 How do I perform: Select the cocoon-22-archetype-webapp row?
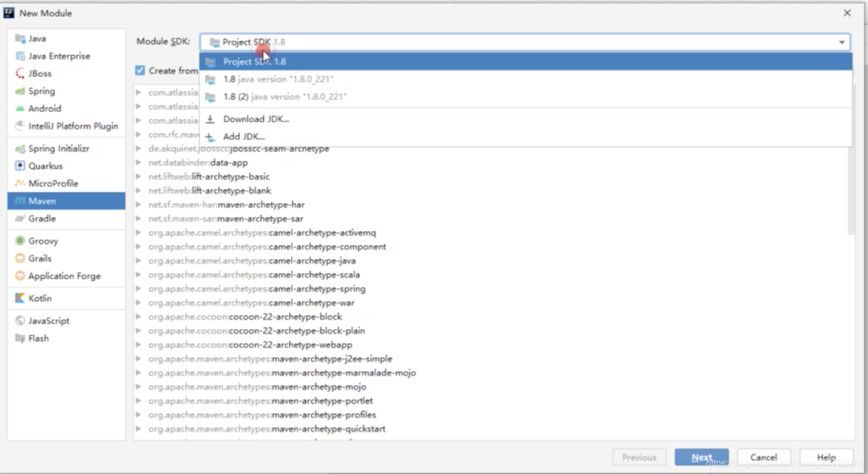click(491, 345)
